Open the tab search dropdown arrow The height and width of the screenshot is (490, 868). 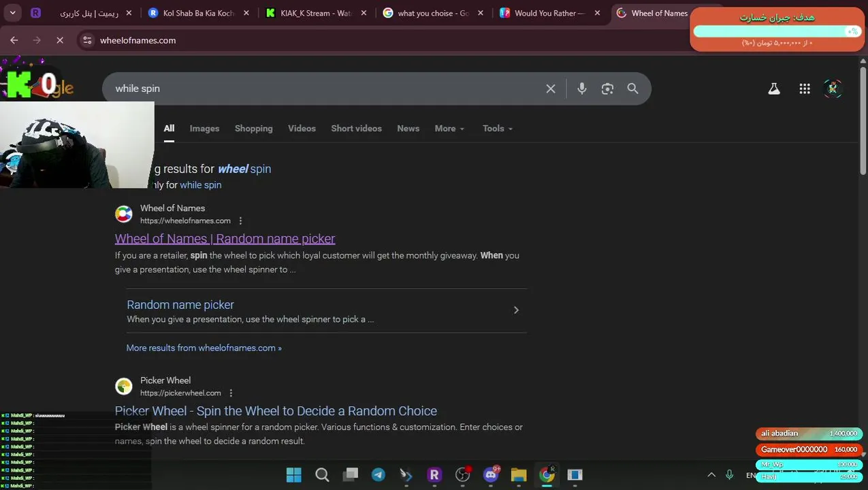click(x=12, y=13)
